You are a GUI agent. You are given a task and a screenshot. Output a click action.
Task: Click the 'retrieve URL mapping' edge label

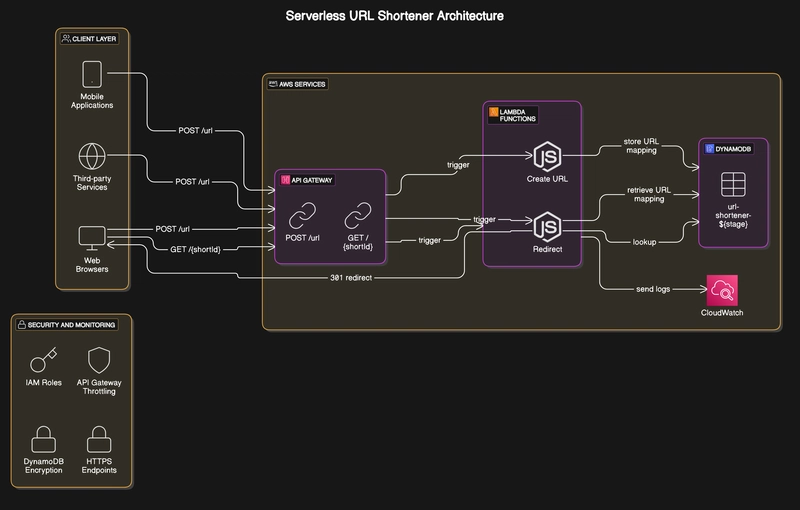649,194
